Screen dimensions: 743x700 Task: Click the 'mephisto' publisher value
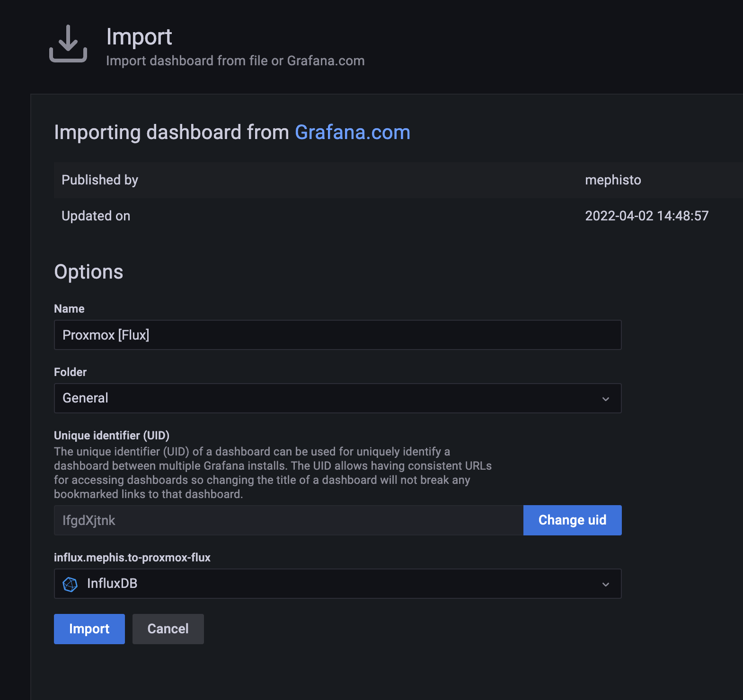click(613, 180)
